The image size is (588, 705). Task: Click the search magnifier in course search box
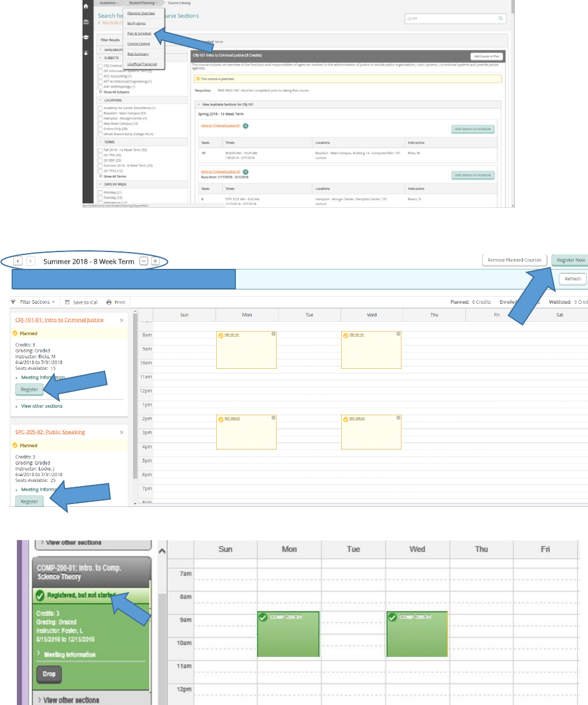(501, 19)
